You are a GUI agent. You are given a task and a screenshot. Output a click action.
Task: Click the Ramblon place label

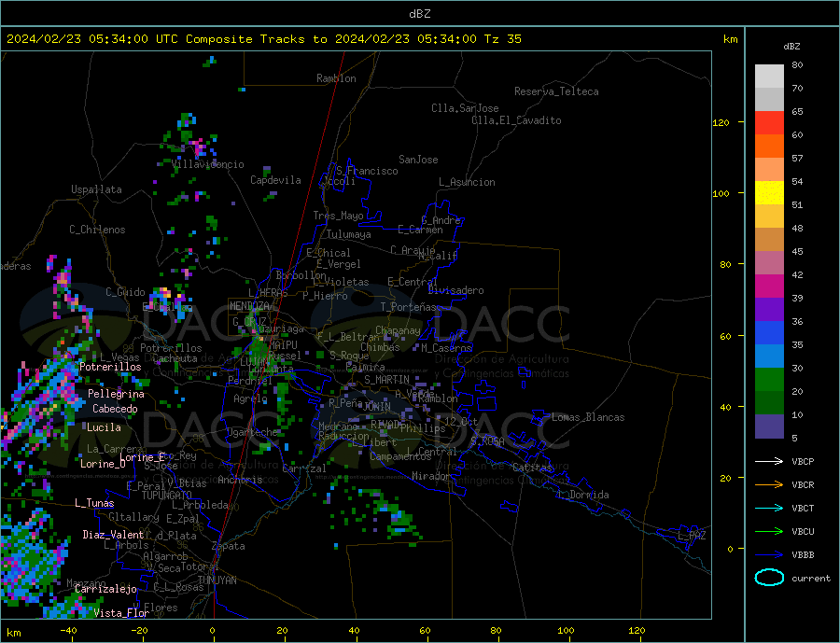(x=336, y=78)
